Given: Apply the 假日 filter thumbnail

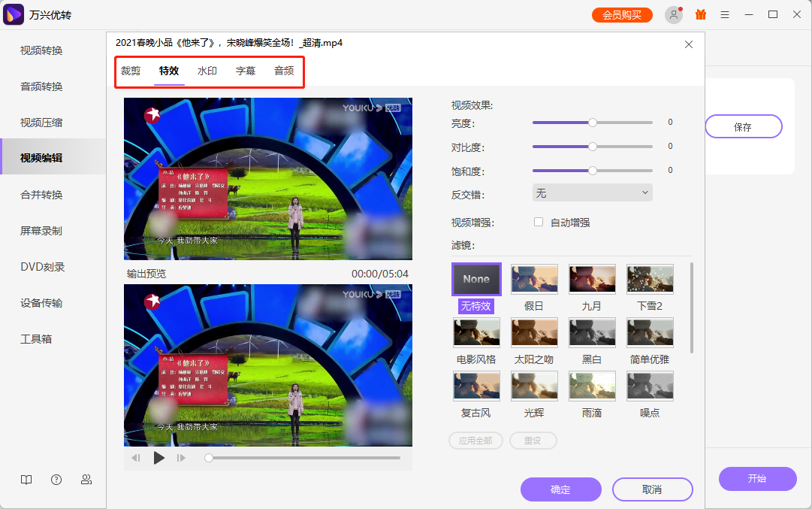Looking at the screenshot, I should point(534,279).
